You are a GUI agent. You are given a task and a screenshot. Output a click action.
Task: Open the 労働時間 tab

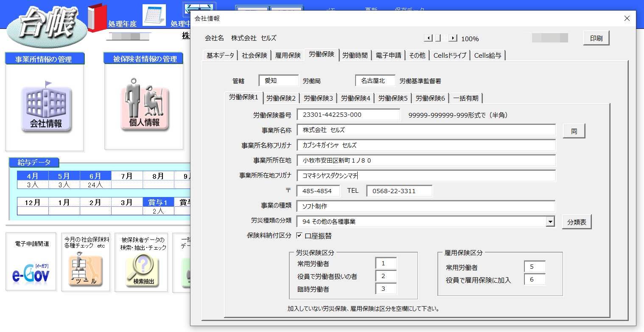coord(355,56)
